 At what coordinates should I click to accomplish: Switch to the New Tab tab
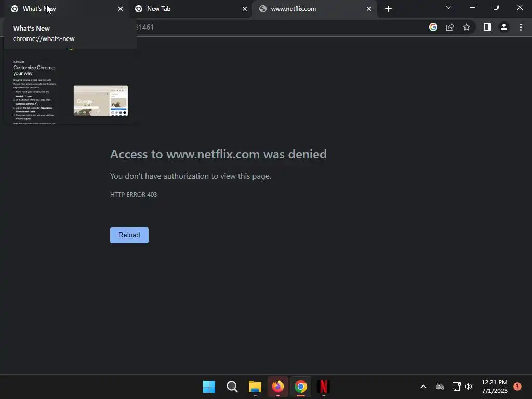(190, 9)
